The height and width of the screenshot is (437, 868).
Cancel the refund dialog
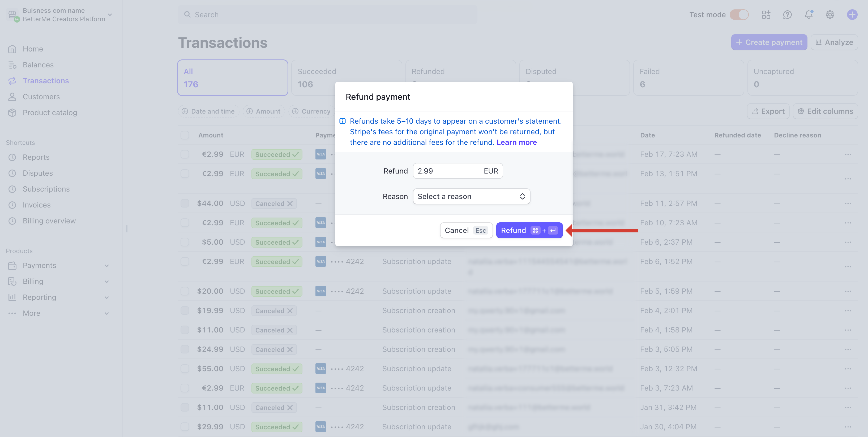point(466,230)
